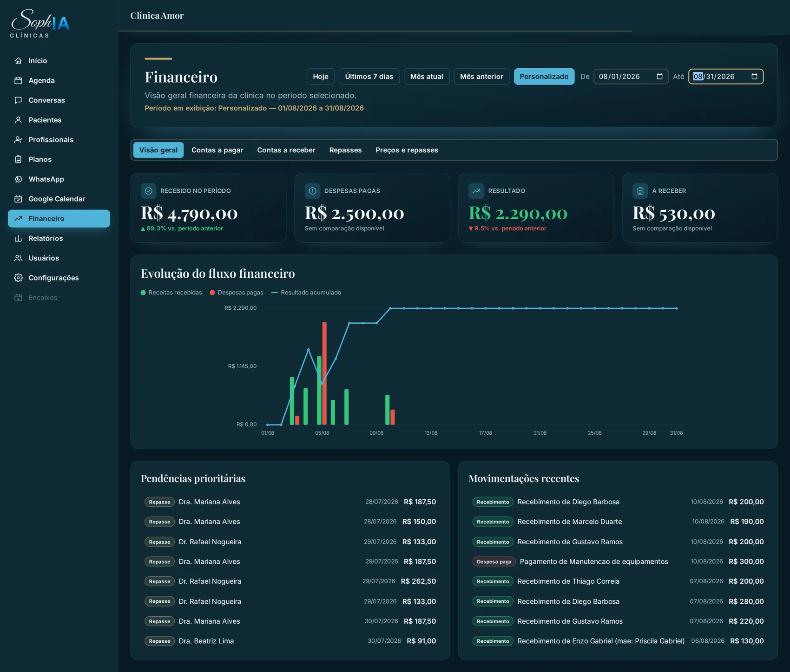
Task: Filter period by Hoje
Action: 321,77
